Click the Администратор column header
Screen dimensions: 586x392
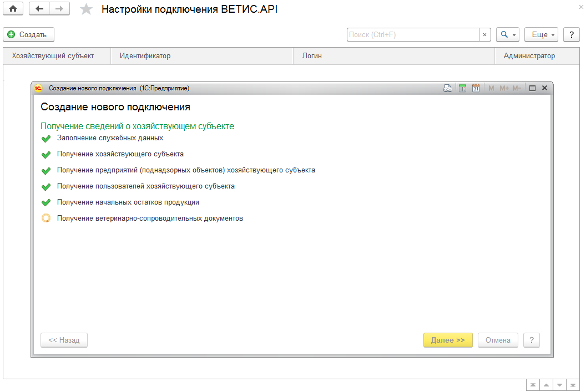(x=537, y=56)
